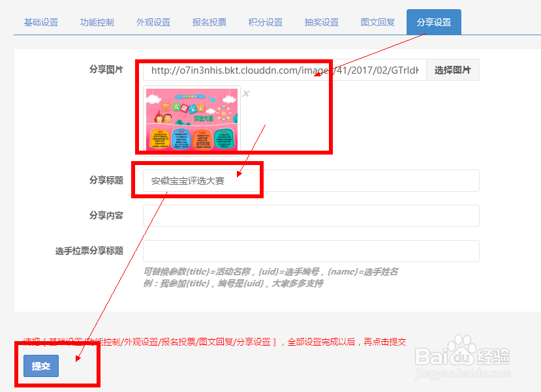Click the 分享内容 label
Viewport: 541px width, 392px height.
(106, 215)
